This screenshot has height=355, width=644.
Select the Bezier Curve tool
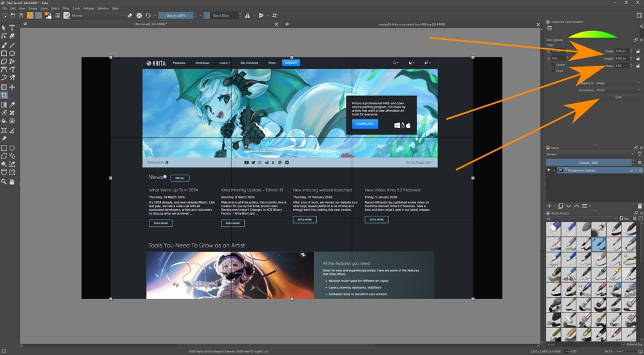[x=4, y=70]
